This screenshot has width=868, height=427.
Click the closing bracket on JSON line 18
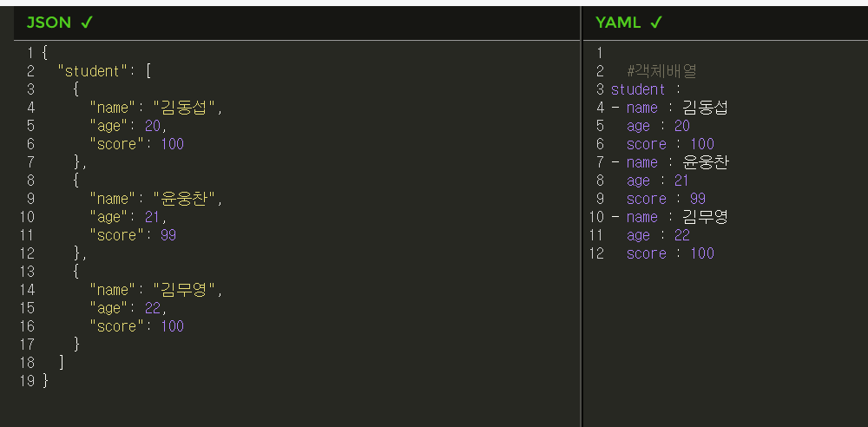coord(61,362)
